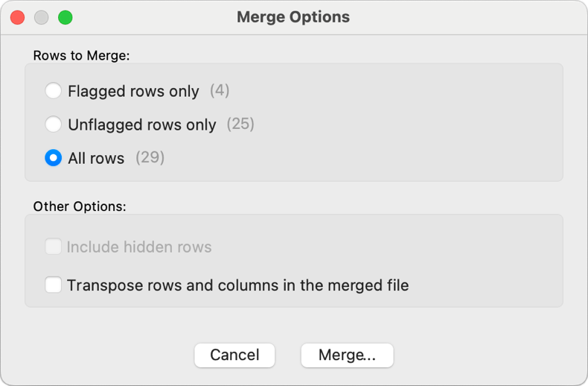588x386 pixels.
Task: Click the "All rows" label text
Action: tap(96, 159)
